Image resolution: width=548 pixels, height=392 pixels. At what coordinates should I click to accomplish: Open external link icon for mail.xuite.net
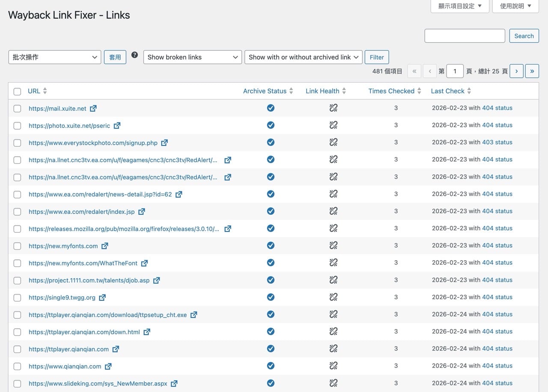[x=93, y=108]
